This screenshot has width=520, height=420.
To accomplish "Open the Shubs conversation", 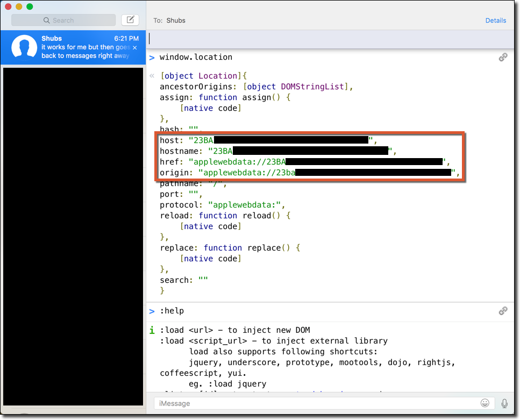I will point(73,47).
